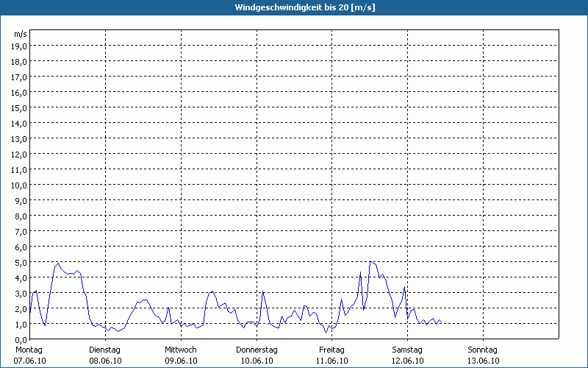Screen dimensions: 588x368
Task: Click the '1,0' y-axis value
Action: tap(21, 325)
